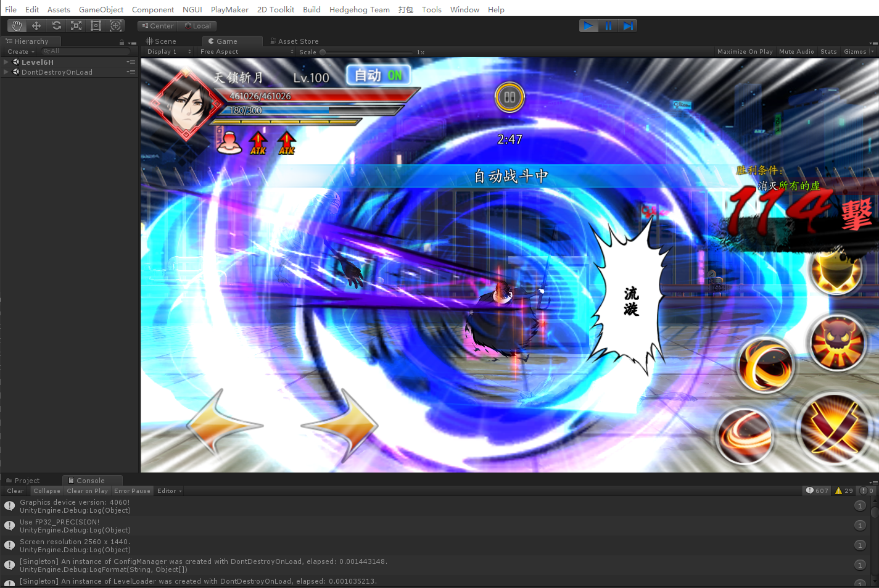This screenshot has width=879, height=588.
Task: Open the PlayMaker menu
Action: point(229,10)
